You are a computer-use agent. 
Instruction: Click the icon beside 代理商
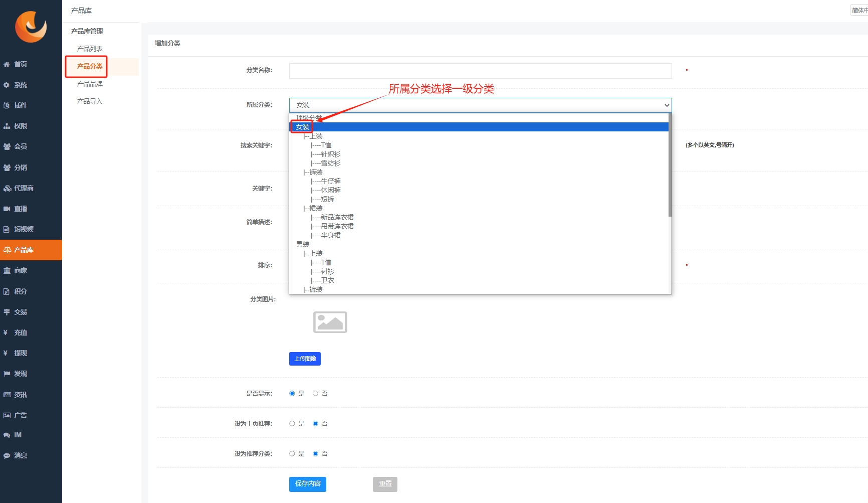tap(7, 188)
